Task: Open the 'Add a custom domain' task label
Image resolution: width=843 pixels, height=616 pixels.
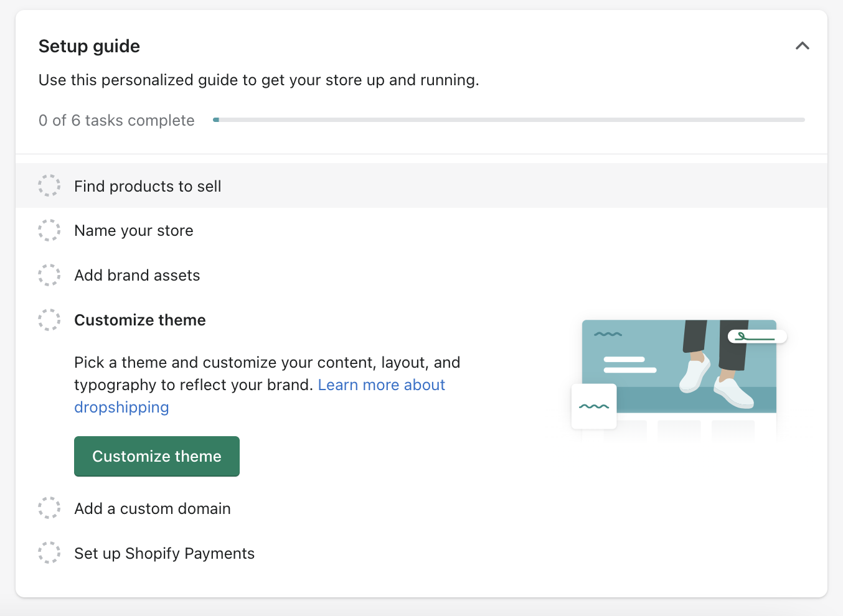Action: click(x=153, y=509)
